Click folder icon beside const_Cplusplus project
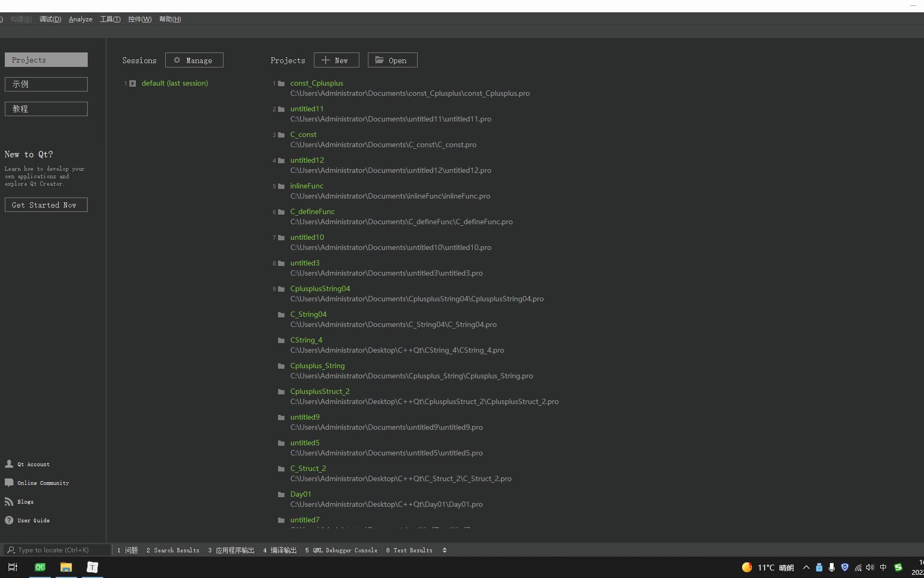Image resolution: width=924 pixels, height=578 pixels. coord(281,83)
